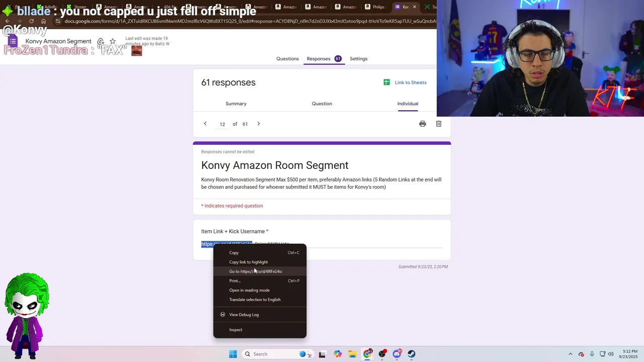Open Windows Start menu

[233, 354]
